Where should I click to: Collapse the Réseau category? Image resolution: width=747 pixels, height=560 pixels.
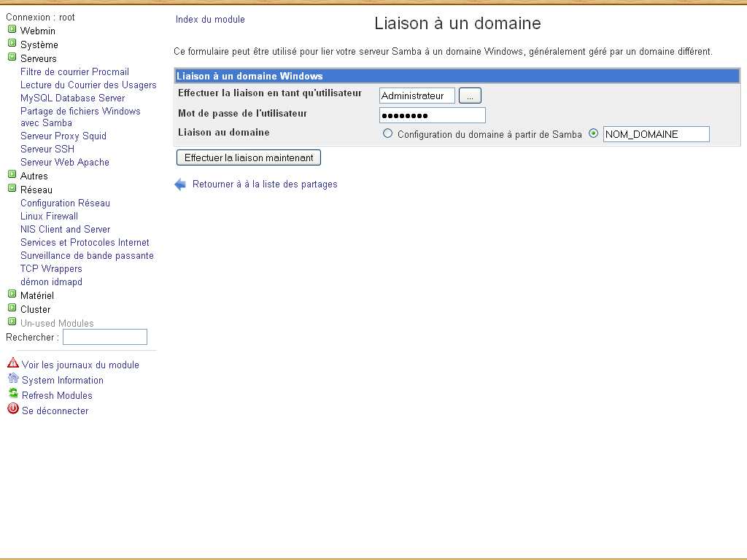click(x=12, y=189)
